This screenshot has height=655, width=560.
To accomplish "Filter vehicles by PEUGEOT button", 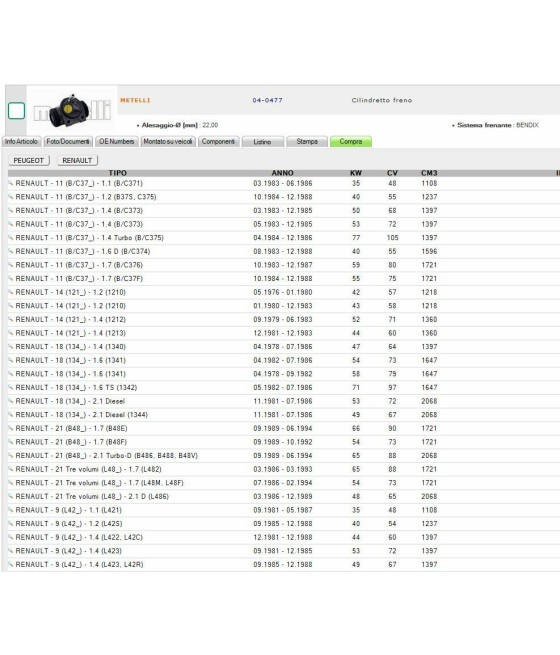I will 29,160.
